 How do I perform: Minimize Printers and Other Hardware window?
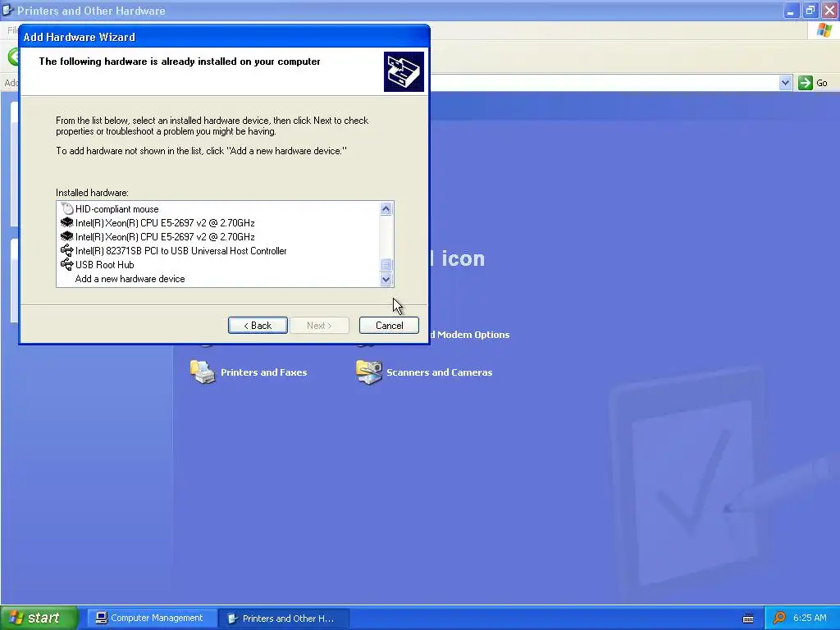(x=791, y=10)
